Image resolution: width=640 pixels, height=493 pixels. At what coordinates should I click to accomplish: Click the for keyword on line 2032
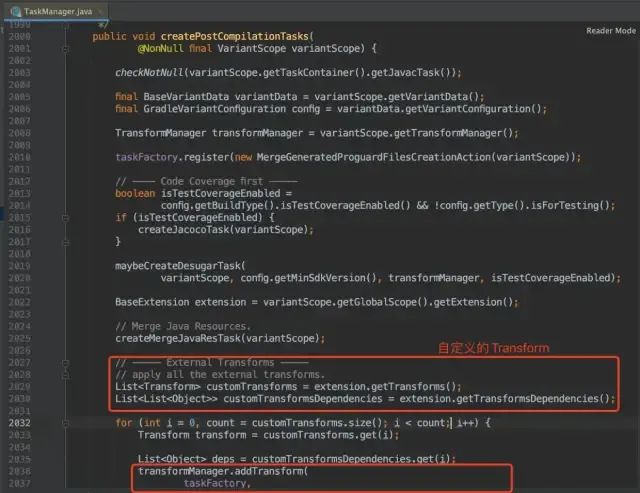[124, 423]
